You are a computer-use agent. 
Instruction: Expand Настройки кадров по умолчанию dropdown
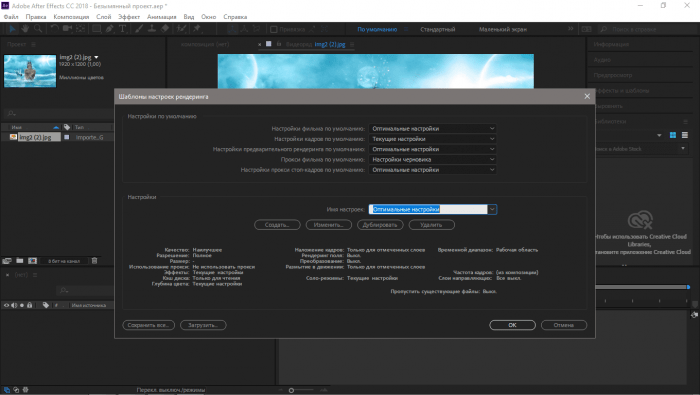click(432, 139)
